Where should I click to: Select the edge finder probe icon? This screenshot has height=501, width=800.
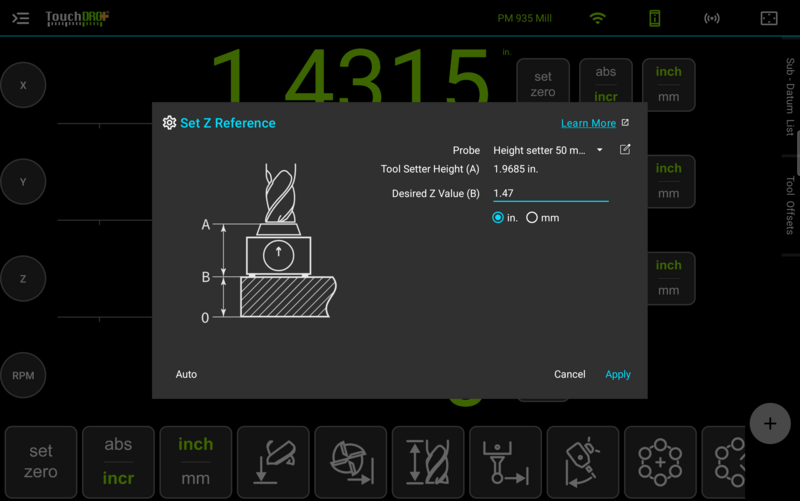[506, 462]
